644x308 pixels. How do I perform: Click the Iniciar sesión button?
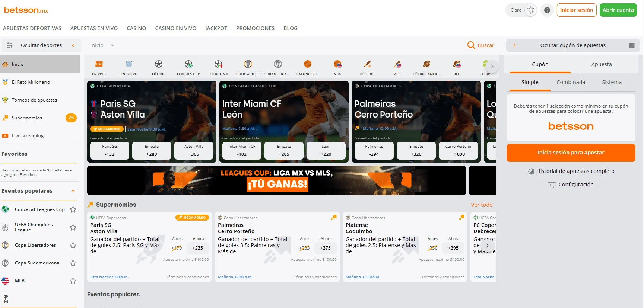pyautogui.click(x=577, y=10)
